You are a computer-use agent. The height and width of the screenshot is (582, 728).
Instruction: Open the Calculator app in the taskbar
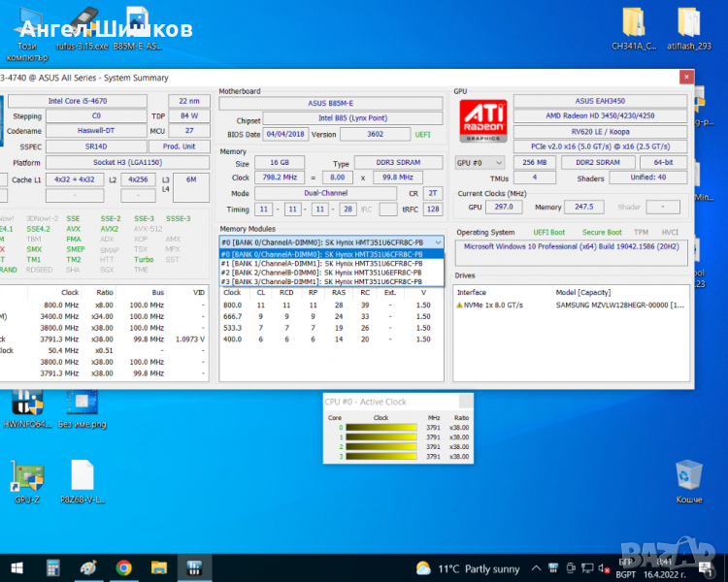[53, 567]
